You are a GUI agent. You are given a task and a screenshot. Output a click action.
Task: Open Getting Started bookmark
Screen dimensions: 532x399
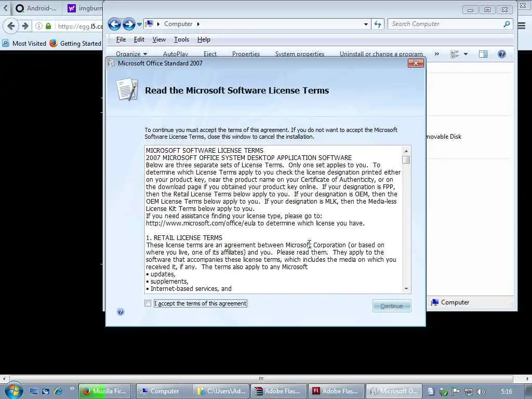pos(75,44)
